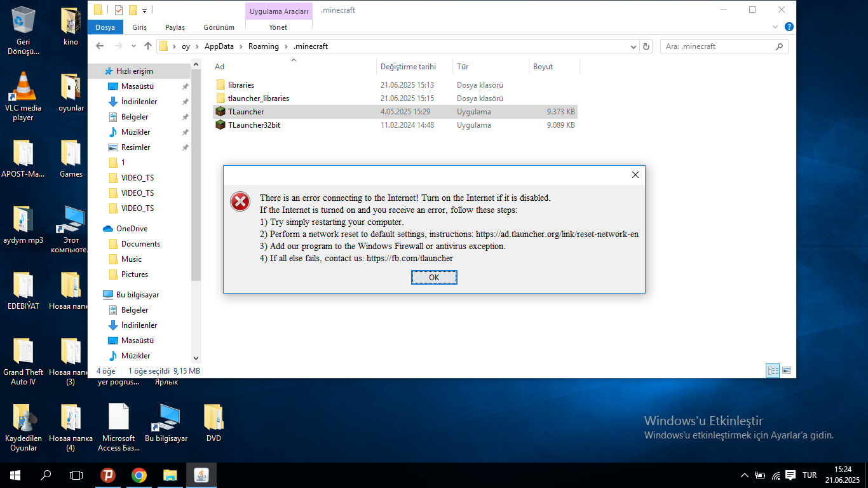The image size is (868, 488).
Task: Expand the address bar history dropdown
Action: click(634, 46)
